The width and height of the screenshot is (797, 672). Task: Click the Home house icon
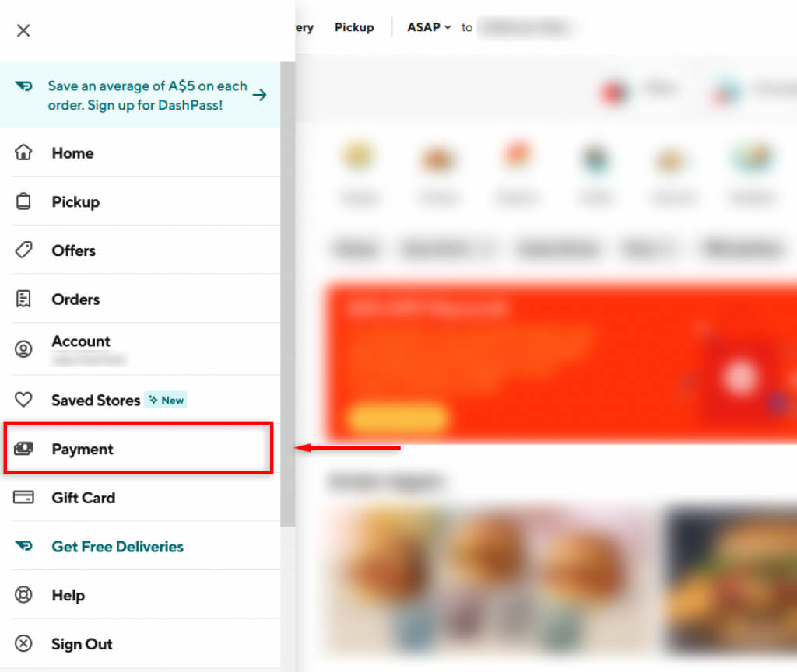pos(23,152)
